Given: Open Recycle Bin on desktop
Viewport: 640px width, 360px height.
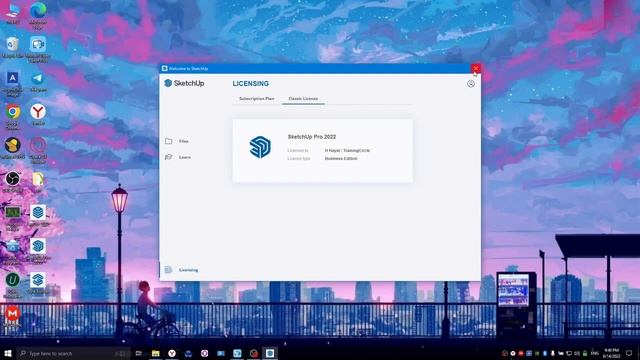Looking at the screenshot, I should tap(12, 47).
